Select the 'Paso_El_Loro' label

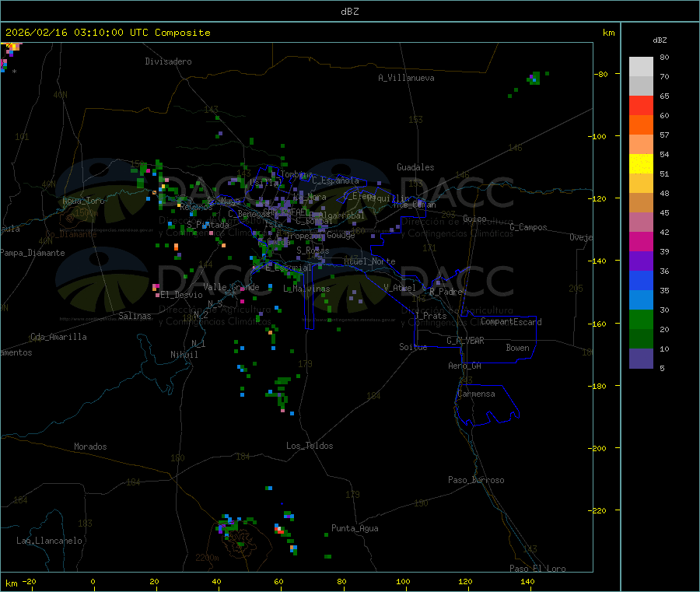point(537,569)
